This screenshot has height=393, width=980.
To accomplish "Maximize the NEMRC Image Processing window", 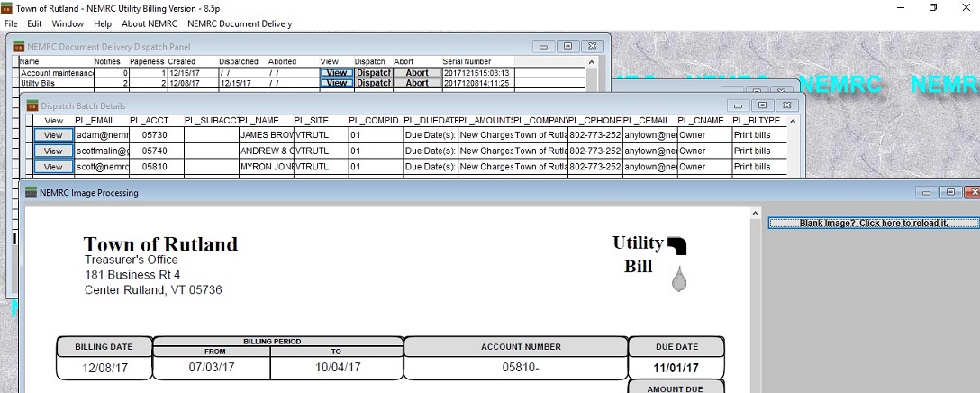I will click(951, 192).
